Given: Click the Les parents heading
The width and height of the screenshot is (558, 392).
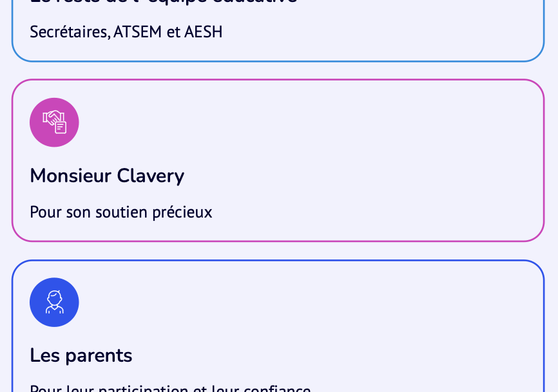Looking at the screenshot, I should pyautogui.click(x=81, y=355).
